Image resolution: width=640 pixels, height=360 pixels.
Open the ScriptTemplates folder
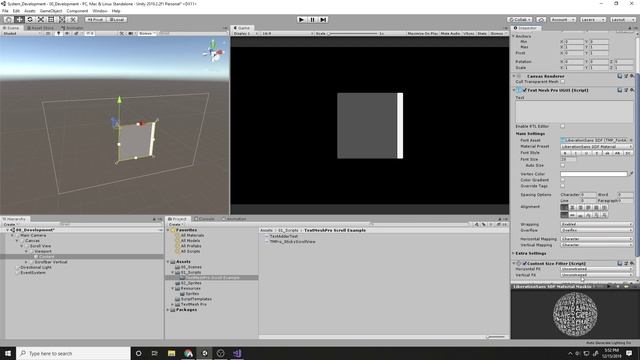[196, 299]
